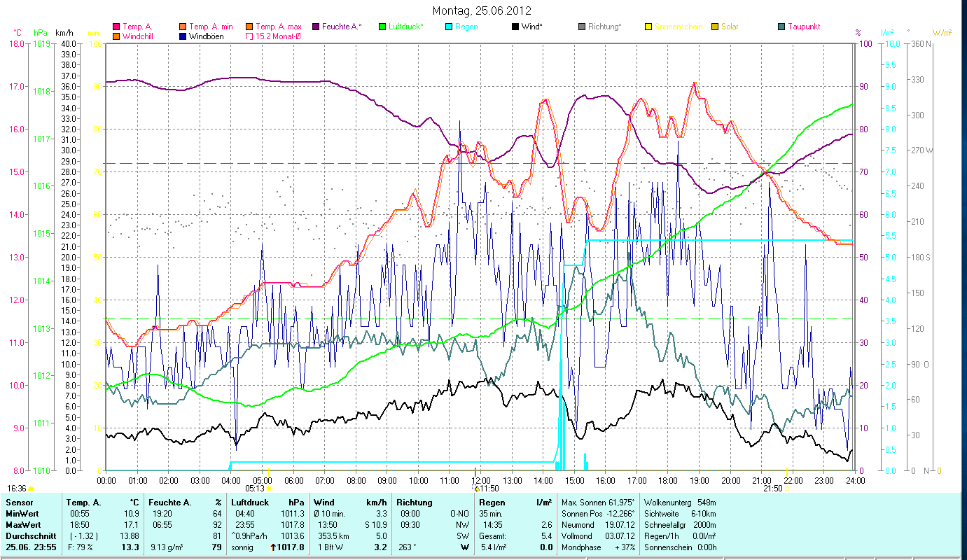This screenshot has width=967, height=560.
Task: Click the Feuchte A. table header
Action: (172, 503)
